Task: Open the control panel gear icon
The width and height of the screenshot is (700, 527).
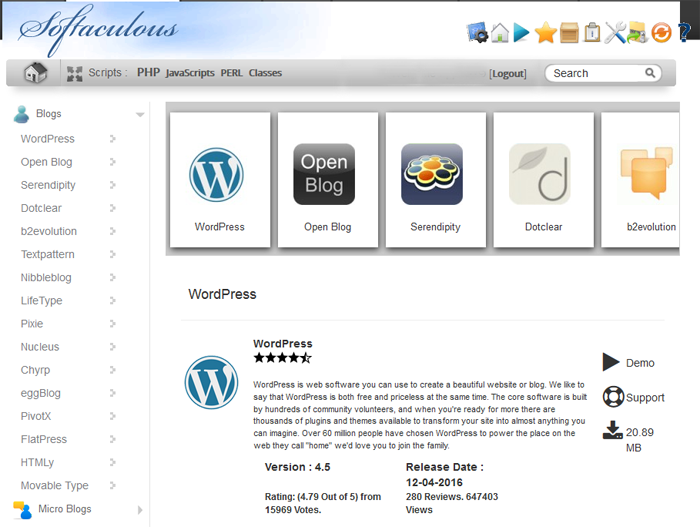Action: pyautogui.click(x=477, y=32)
